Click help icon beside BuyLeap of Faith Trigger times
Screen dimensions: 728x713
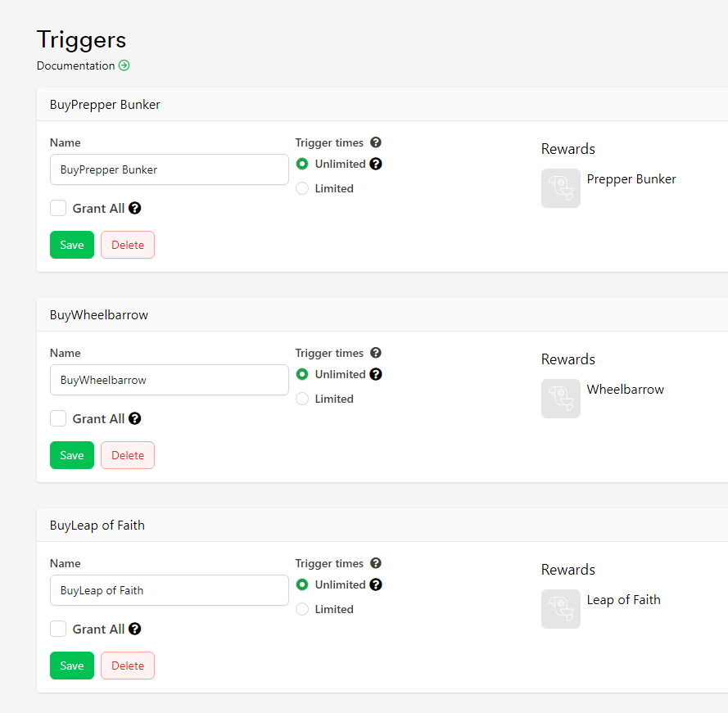point(375,563)
